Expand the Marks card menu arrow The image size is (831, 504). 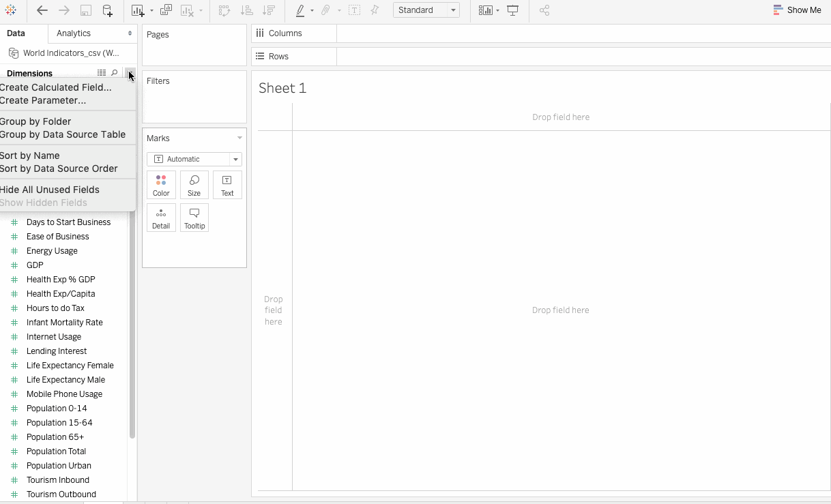239,138
